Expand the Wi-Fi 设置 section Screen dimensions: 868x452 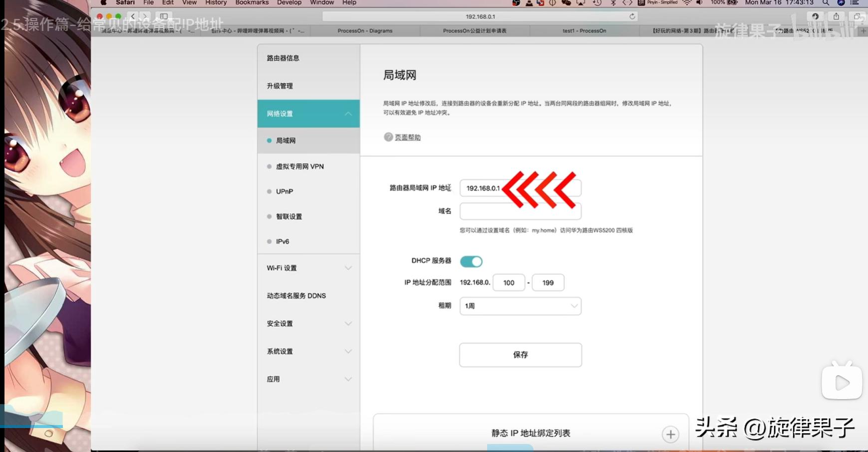tap(348, 268)
